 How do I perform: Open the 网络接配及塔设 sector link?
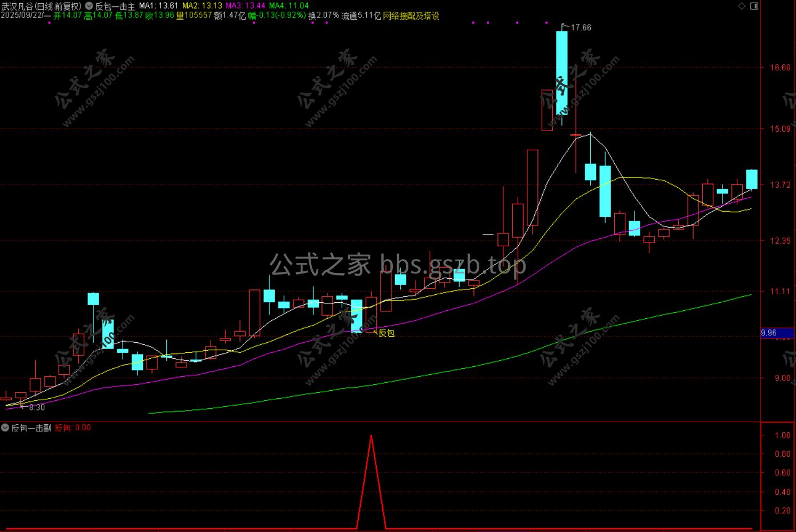411,16
